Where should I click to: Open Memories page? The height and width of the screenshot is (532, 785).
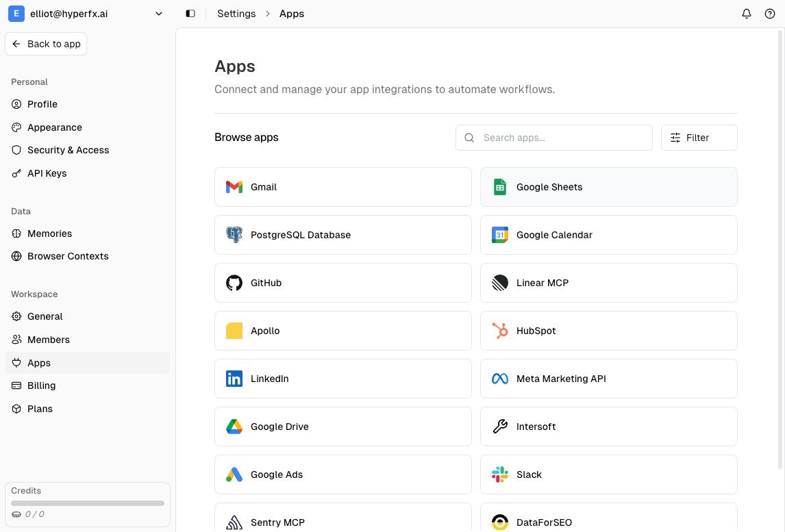(88, 233)
